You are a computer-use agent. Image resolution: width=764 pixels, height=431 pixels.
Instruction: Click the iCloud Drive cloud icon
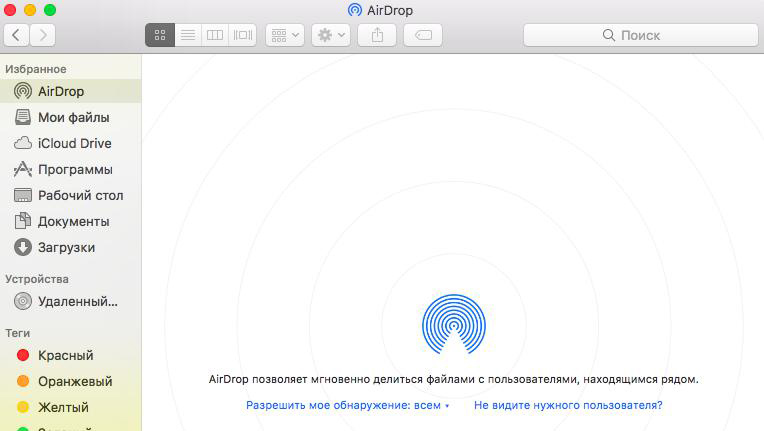(23, 143)
